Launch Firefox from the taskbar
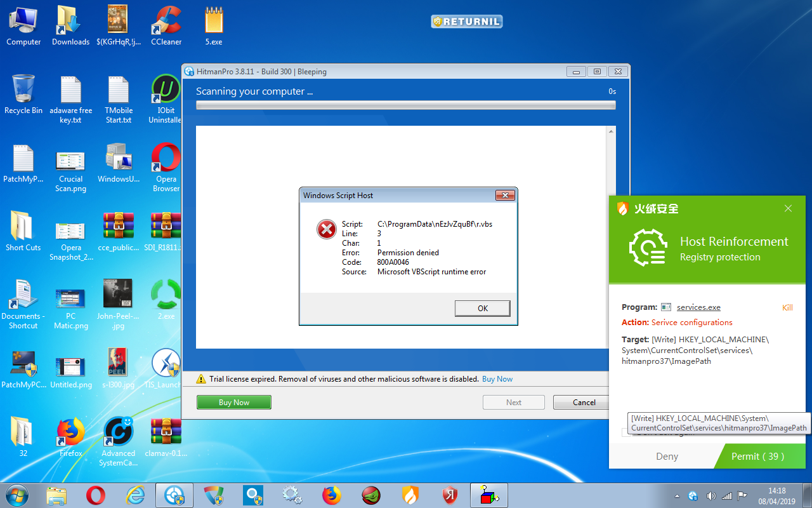812x508 pixels. (332, 495)
